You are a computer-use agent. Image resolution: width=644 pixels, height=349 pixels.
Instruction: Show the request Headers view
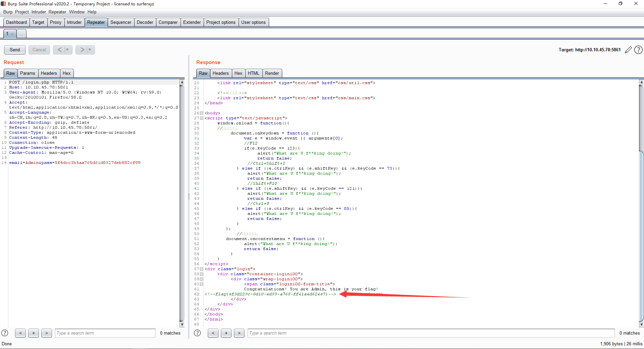(49, 73)
